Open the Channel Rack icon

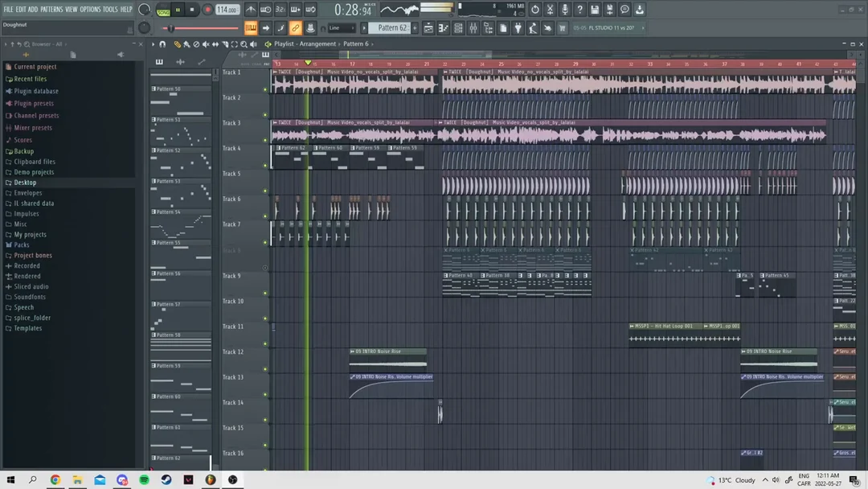pos(458,28)
